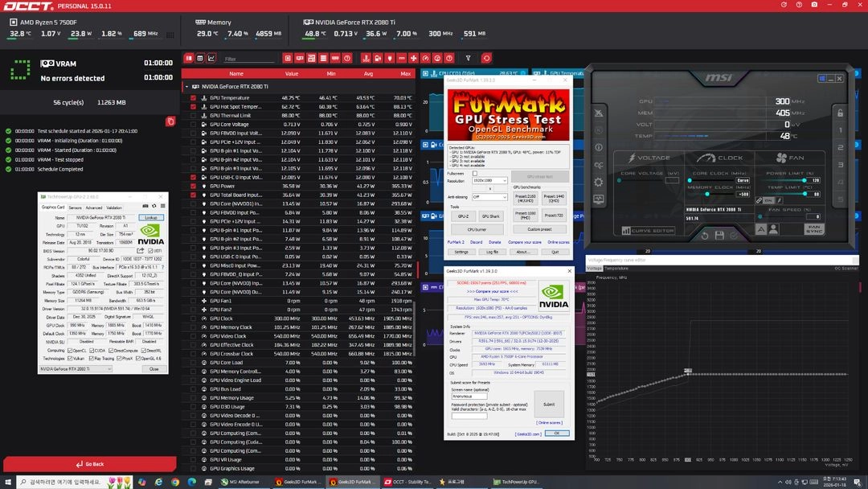Uncheck GPU Total Board Input row
This screenshot has height=489, width=868.
pyautogui.click(x=193, y=195)
